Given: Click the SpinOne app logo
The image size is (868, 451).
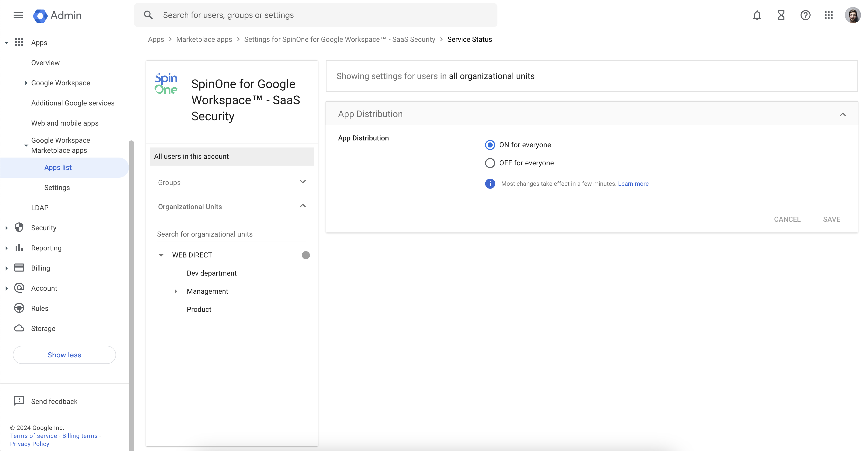Looking at the screenshot, I should tap(166, 84).
